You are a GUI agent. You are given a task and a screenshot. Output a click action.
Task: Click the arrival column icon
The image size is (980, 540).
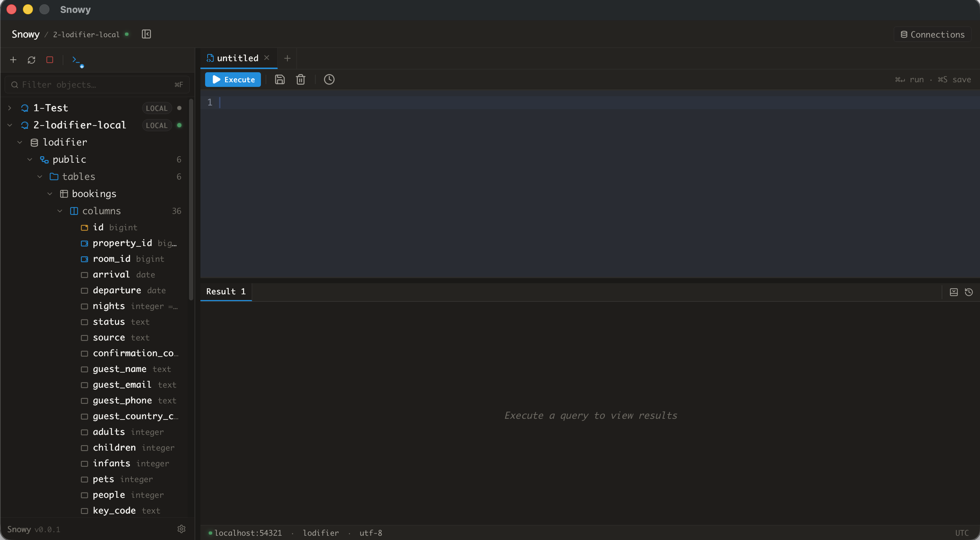pyautogui.click(x=84, y=275)
